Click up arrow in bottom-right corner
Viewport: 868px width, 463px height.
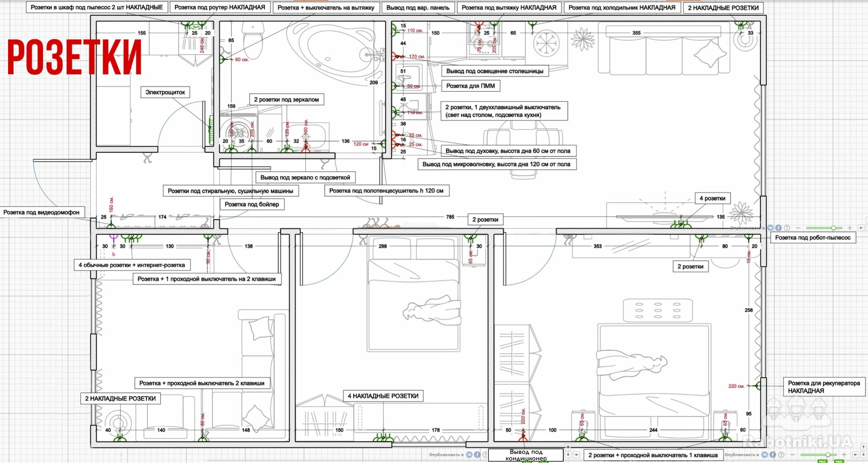point(863,447)
